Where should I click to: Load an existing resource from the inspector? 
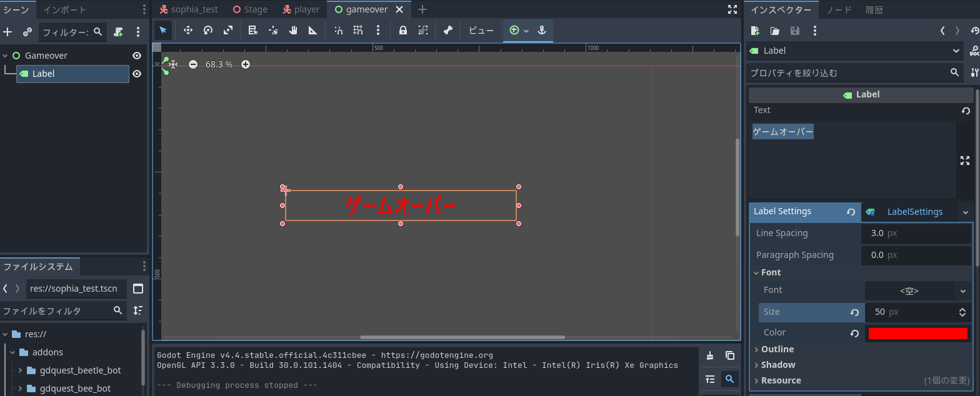[775, 31]
